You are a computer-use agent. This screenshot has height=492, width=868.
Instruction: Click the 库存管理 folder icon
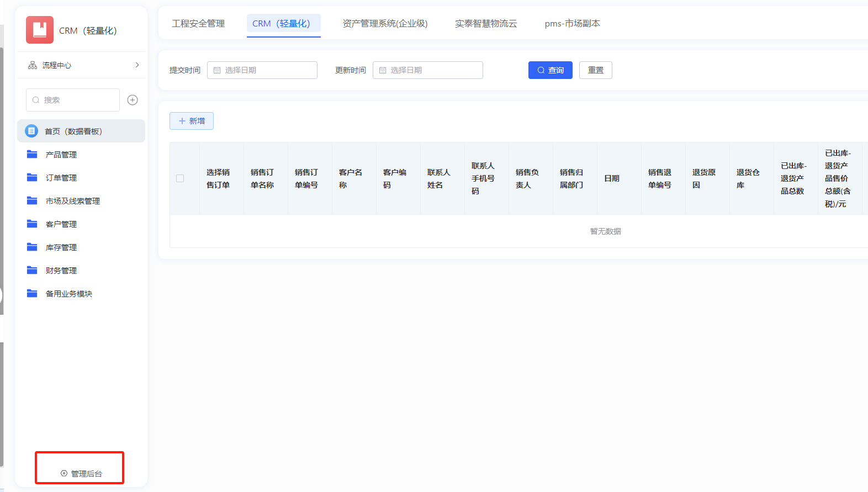pos(33,247)
